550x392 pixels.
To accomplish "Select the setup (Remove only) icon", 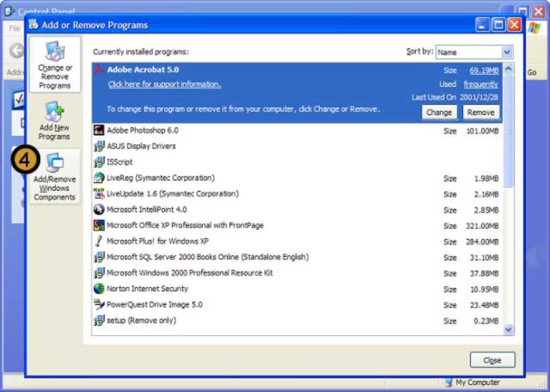I will [99, 321].
